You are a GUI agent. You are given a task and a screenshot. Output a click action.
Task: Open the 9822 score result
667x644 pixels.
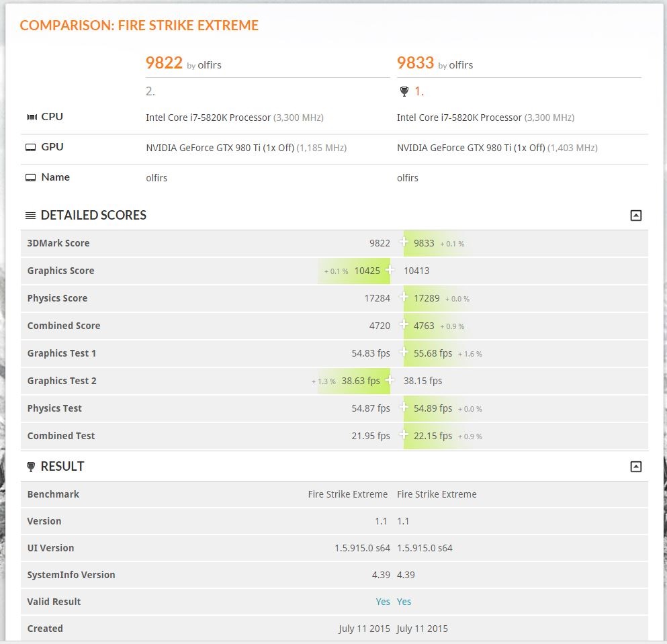(164, 63)
